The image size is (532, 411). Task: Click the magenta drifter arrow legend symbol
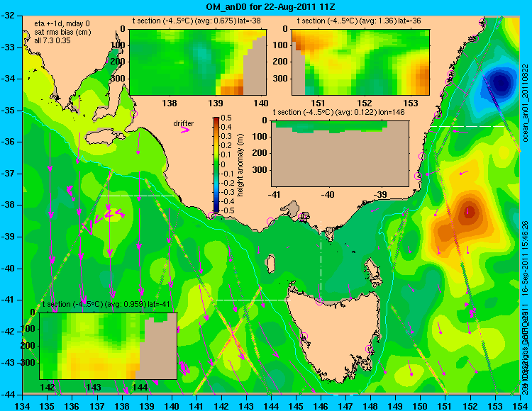pos(185,130)
